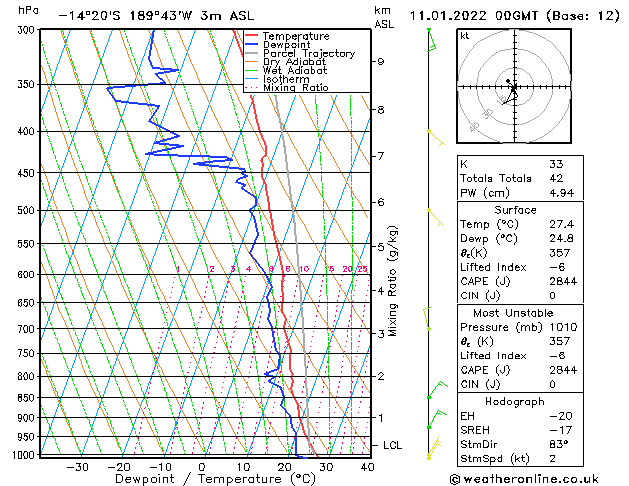629x486 pixels.
Task: Click the gray Parcel Trajectory legend swatch
Action: click(x=251, y=53)
